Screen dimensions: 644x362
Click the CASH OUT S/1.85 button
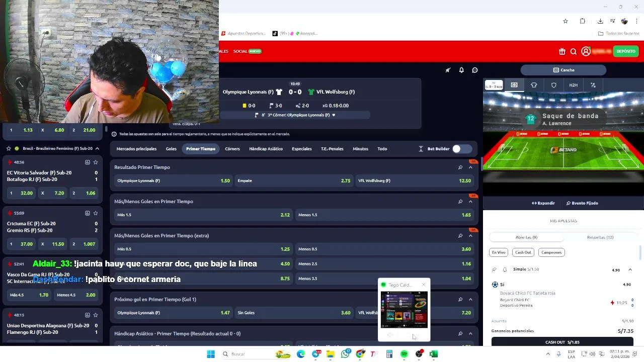(562, 342)
